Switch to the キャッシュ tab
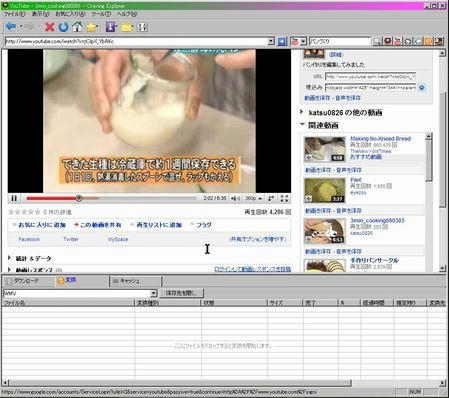 click(x=135, y=281)
